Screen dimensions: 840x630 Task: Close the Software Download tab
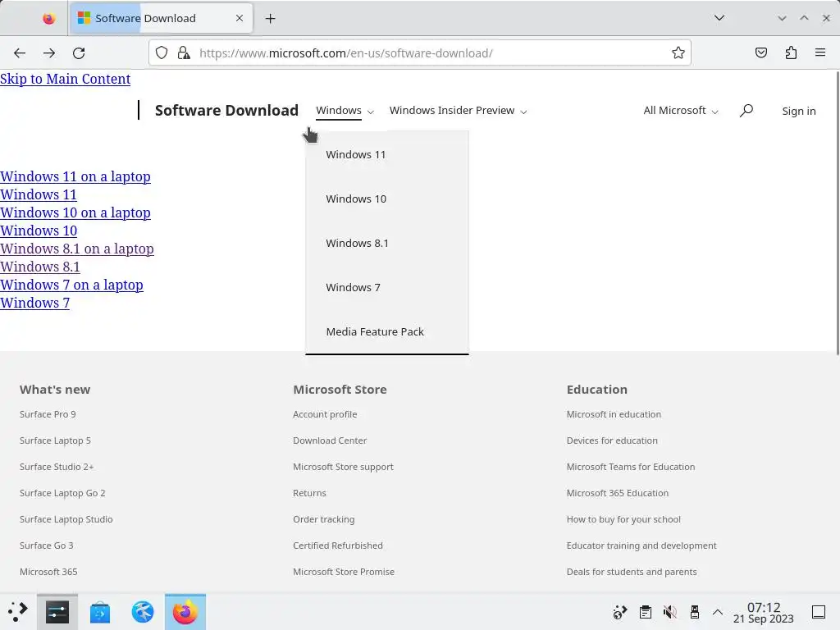[x=240, y=18]
